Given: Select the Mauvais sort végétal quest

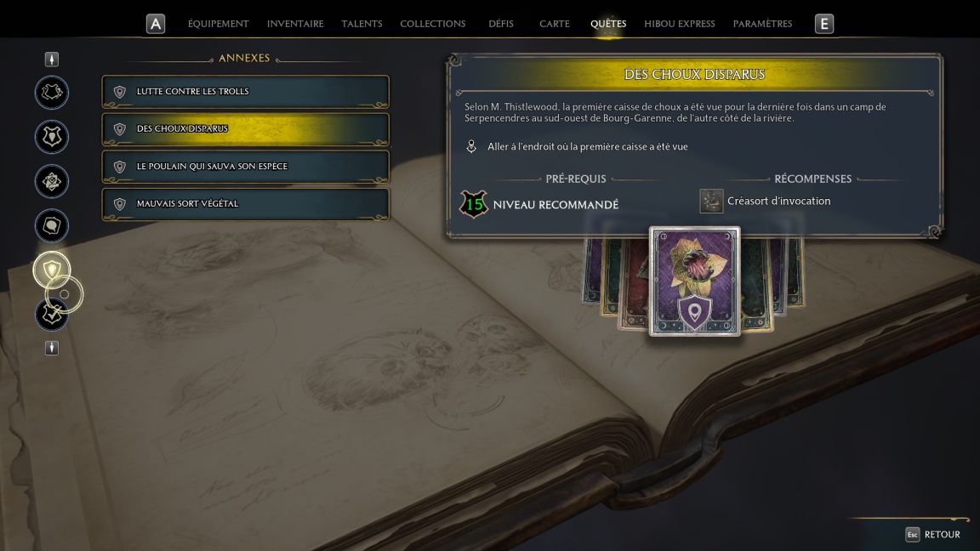Looking at the screenshot, I should click(246, 204).
